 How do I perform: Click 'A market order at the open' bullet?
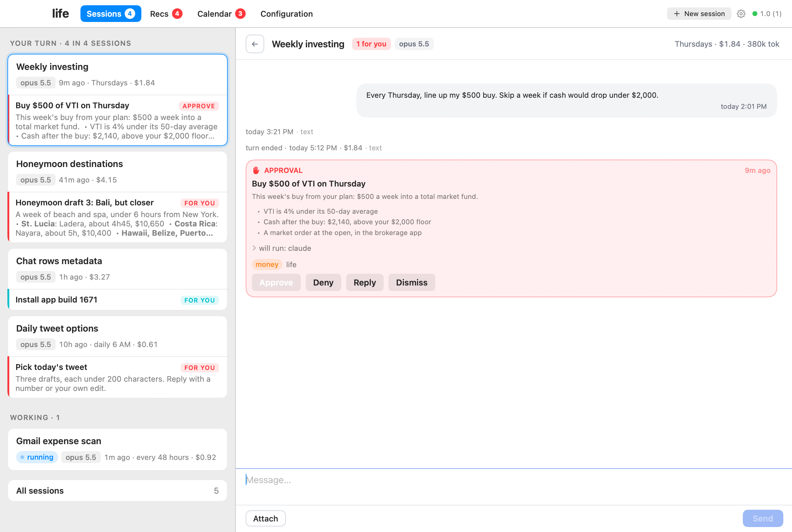point(342,233)
